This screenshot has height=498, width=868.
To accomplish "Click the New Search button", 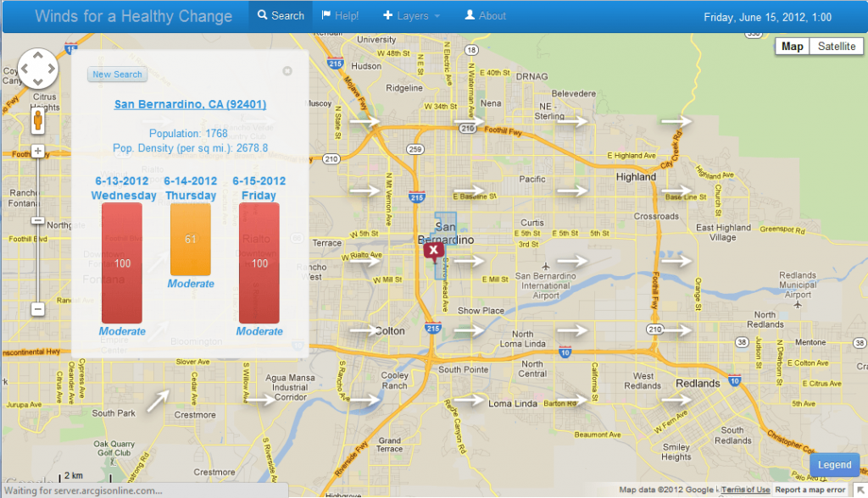I will pyautogui.click(x=117, y=75).
